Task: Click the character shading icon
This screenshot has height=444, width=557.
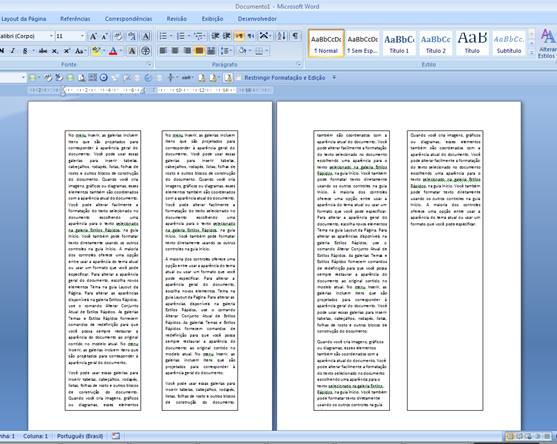Action: coord(132,51)
